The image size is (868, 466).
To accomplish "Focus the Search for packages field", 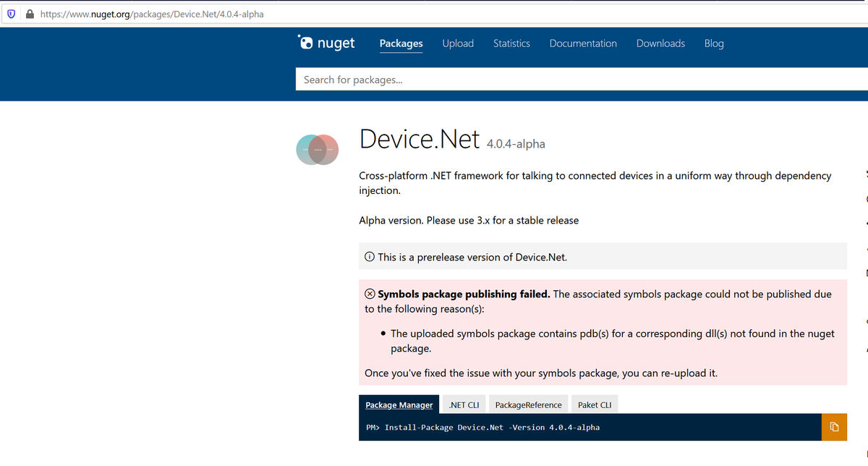I will 582,80.
